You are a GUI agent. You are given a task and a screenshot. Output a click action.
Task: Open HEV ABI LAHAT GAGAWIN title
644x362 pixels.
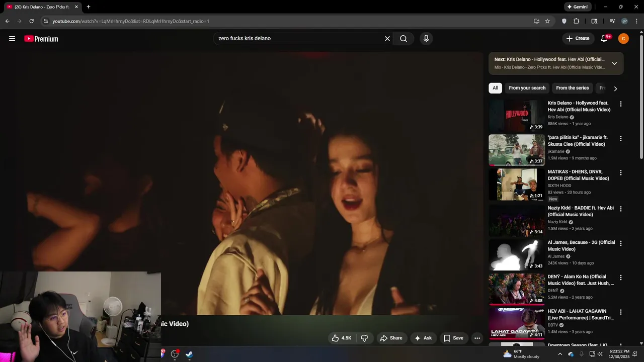(581, 315)
